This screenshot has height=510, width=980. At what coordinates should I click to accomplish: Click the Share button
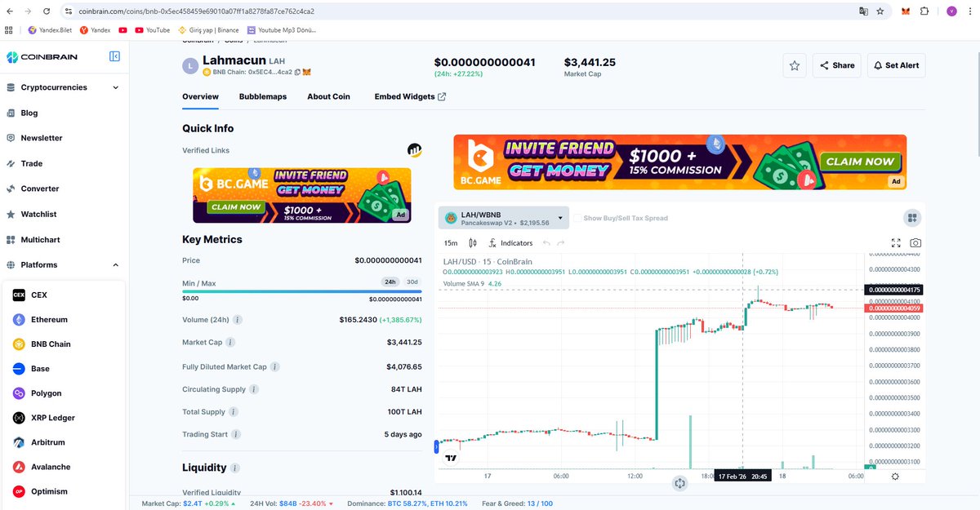point(836,65)
